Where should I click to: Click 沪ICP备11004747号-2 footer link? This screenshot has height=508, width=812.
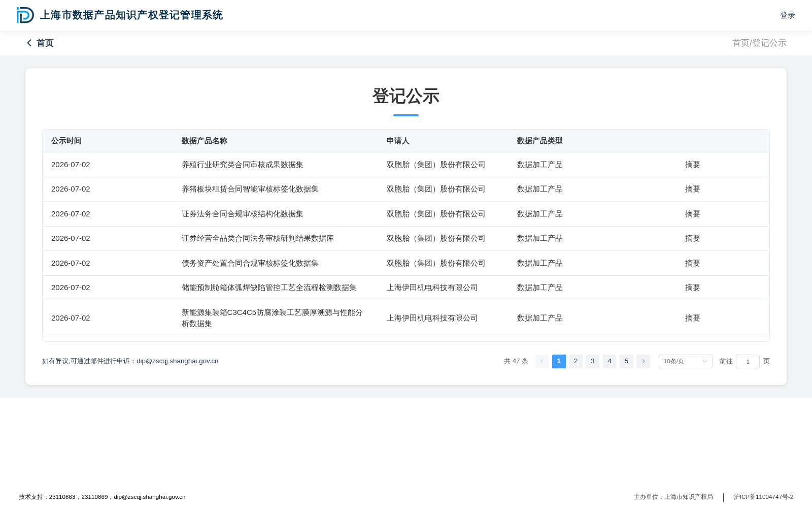pos(763,497)
